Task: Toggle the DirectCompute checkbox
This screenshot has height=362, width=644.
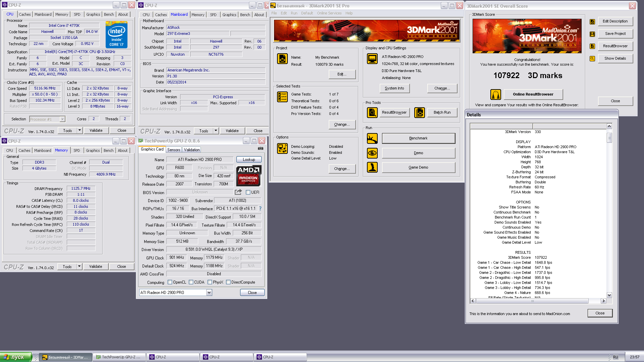Action: [x=228, y=282]
